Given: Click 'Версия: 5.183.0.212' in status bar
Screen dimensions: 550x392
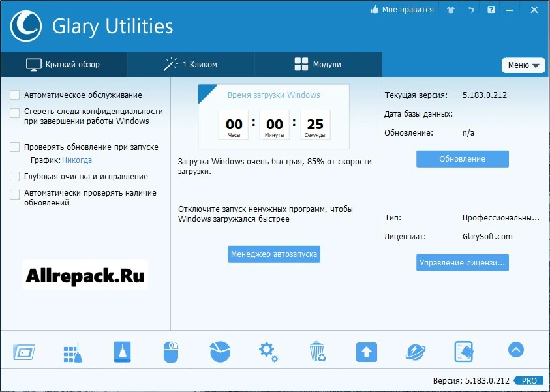Looking at the screenshot, I should pyautogui.click(x=470, y=380).
